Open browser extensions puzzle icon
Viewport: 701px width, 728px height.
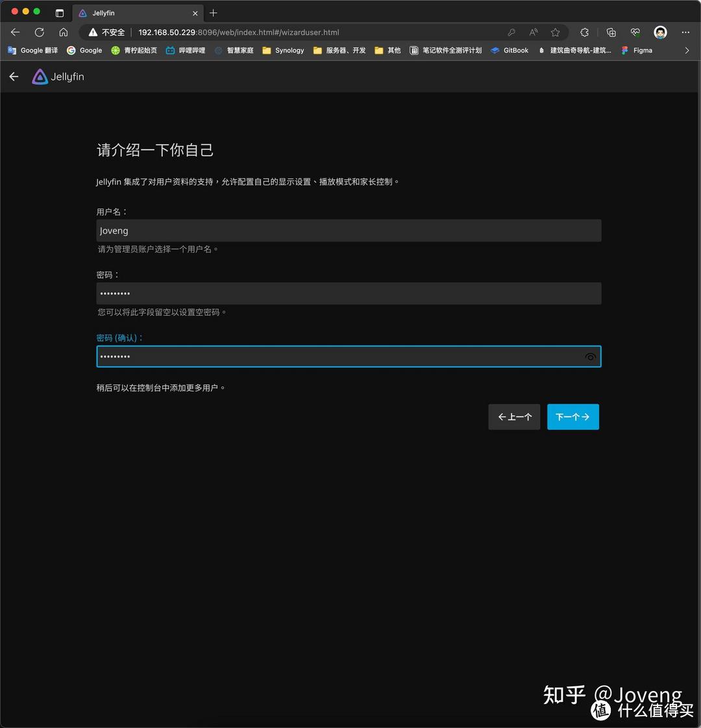tap(585, 32)
